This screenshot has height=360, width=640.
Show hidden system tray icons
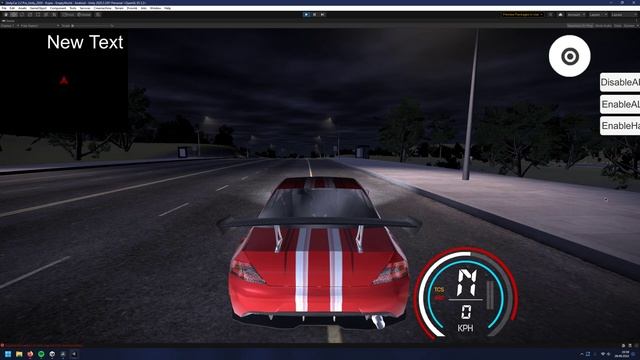(582, 354)
